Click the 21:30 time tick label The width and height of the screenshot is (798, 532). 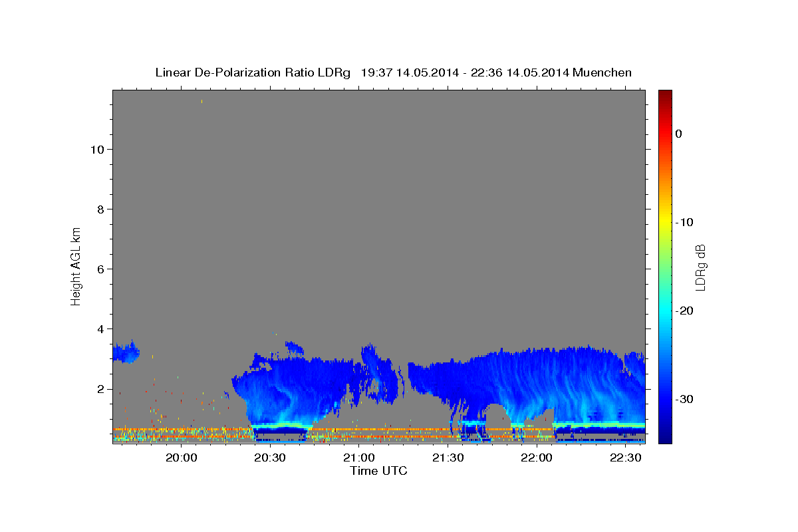[x=447, y=458]
